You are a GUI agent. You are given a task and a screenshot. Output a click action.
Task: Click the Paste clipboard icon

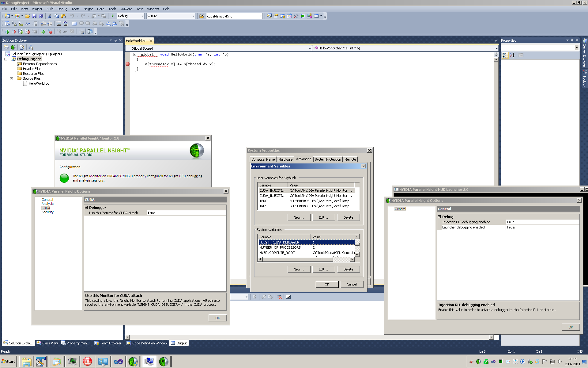(x=63, y=16)
